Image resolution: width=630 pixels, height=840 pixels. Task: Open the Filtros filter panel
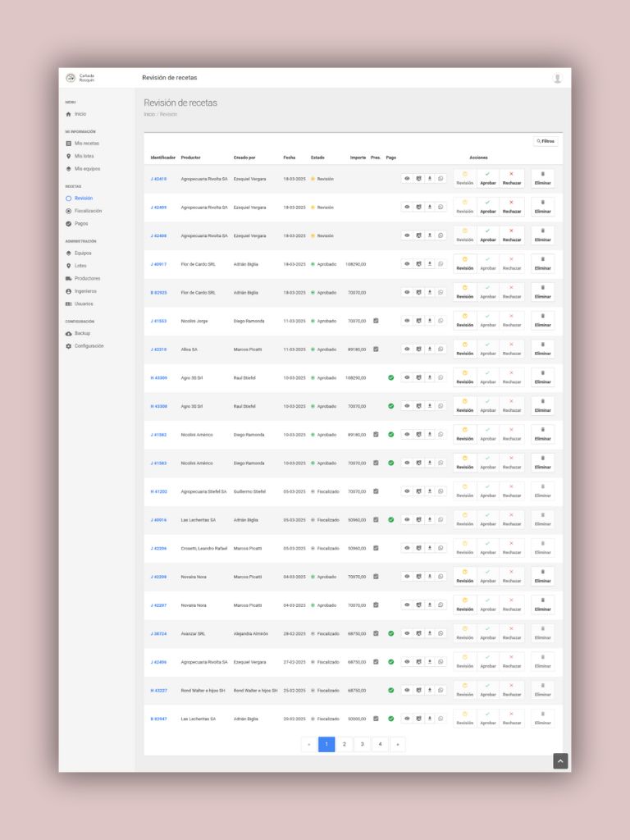click(546, 141)
